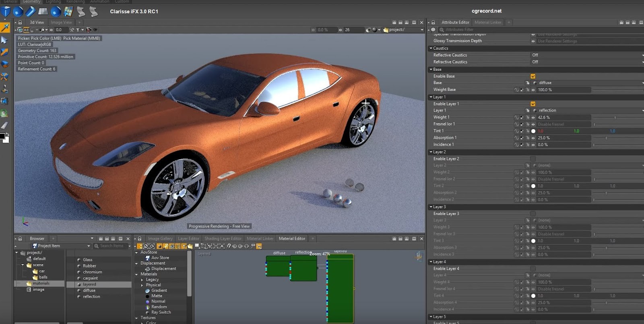The height and width of the screenshot is (324, 644).
Task: Click the blue polysphere shelf icon
Action: click(x=56, y=11)
